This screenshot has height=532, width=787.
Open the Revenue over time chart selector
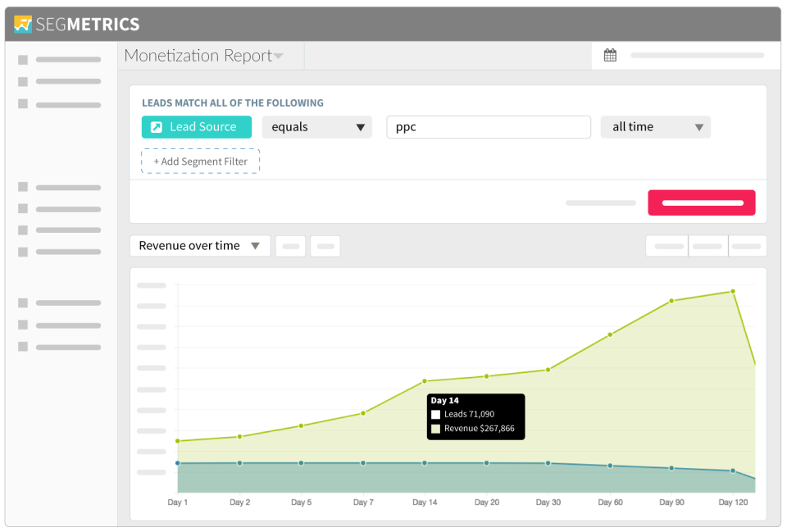199,245
